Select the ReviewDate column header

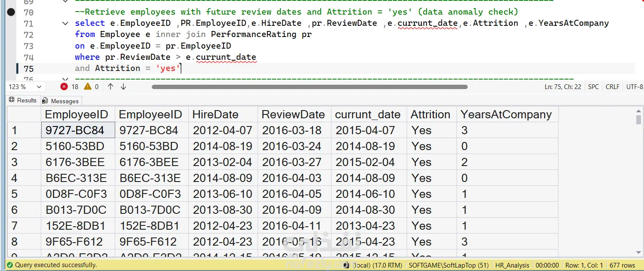[x=294, y=114]
